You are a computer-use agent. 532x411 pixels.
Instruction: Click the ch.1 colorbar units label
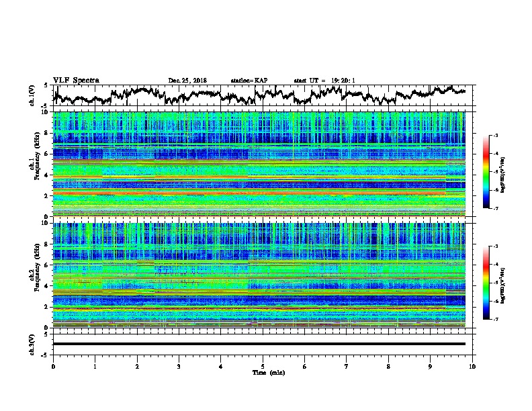503,175
